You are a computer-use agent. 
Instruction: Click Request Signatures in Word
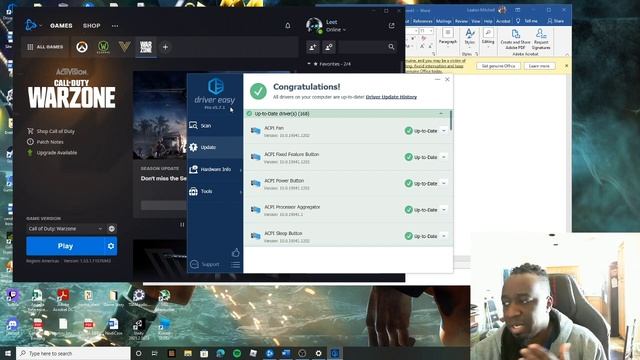[x=541, y=39]
